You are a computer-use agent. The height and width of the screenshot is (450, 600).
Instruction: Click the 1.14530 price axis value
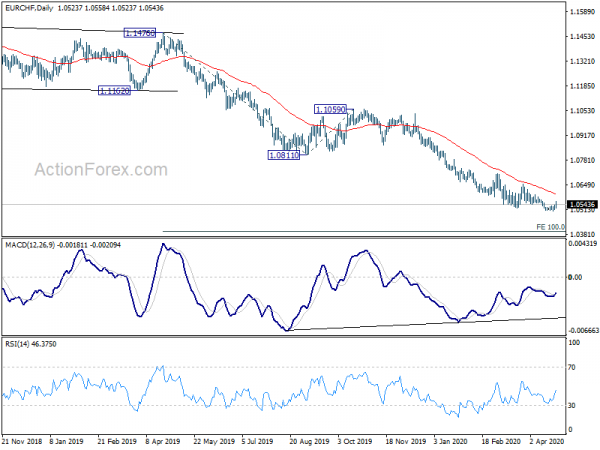point(582,36)
